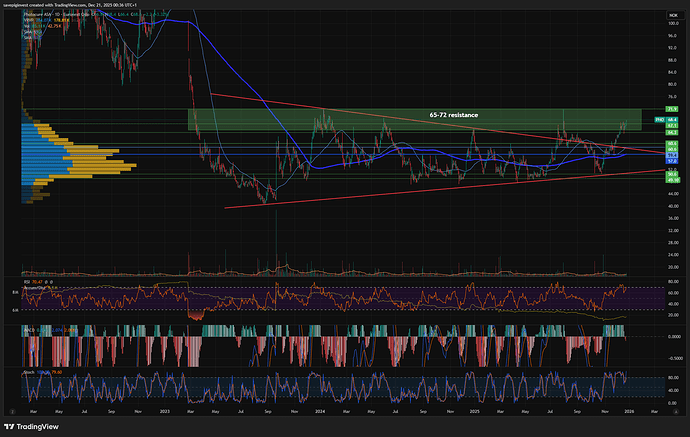690x437 pixels.
Task: Open the Stoch indicator legend
Action: [26, 370]
